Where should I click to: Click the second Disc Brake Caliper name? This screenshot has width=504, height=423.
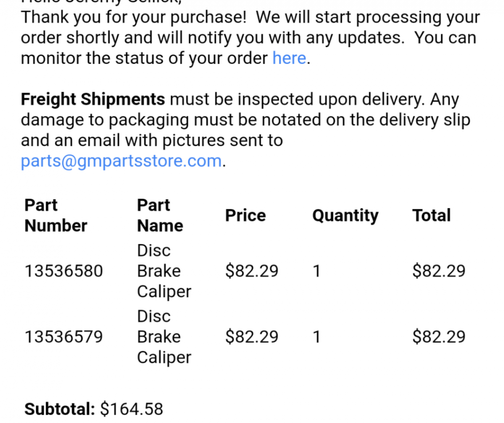click(164, 337)
